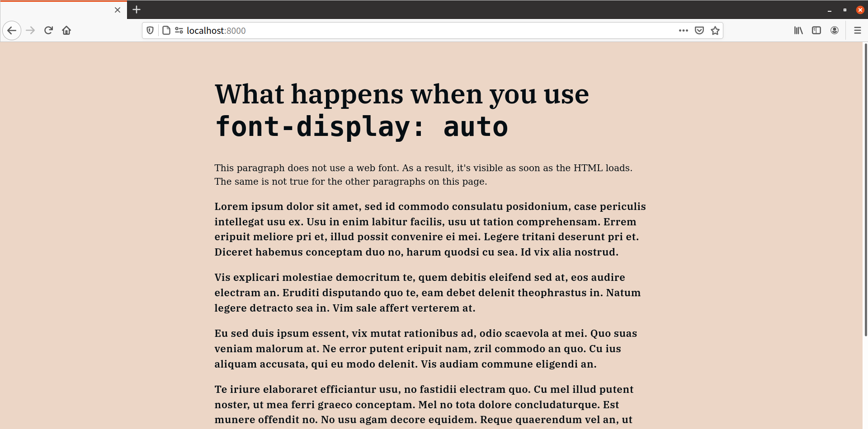Toggle site permissions indicator in address bar
Viewport: 868px width, 429px height.
179,30
